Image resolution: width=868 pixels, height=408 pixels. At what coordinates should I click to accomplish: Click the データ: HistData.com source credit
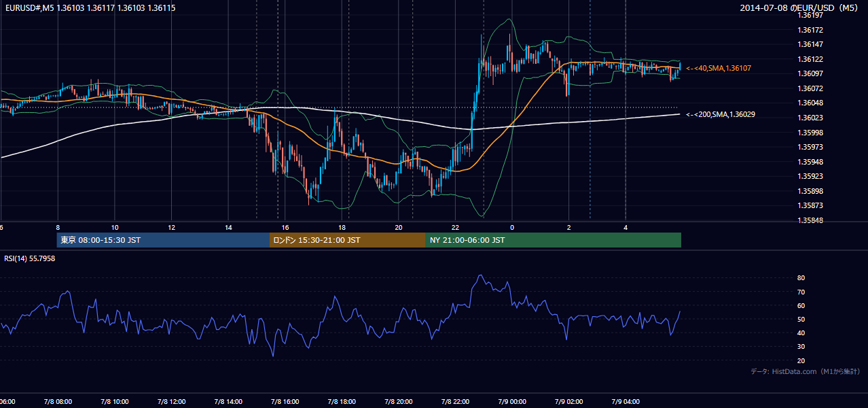806,371
